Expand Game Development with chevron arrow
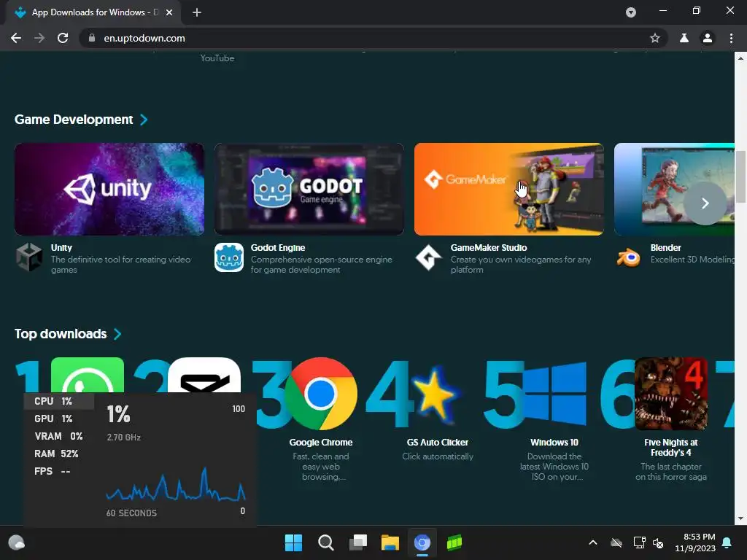747x560 pixels. 144,120
